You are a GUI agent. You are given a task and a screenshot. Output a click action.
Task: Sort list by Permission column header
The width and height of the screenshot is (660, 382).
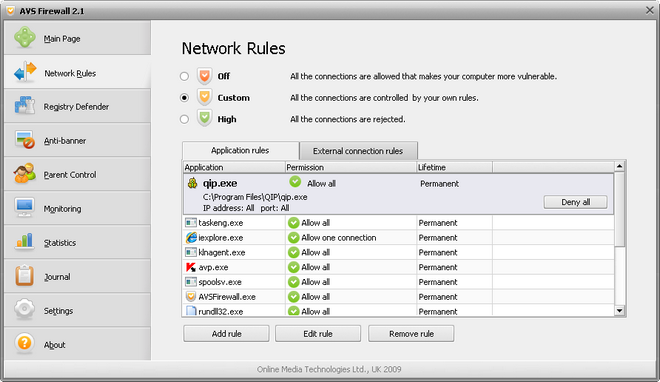pos(351,167)
